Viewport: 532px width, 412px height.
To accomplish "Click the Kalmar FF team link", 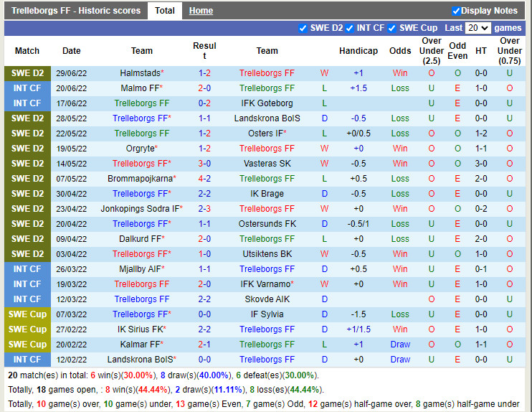I will click(139, 345).
